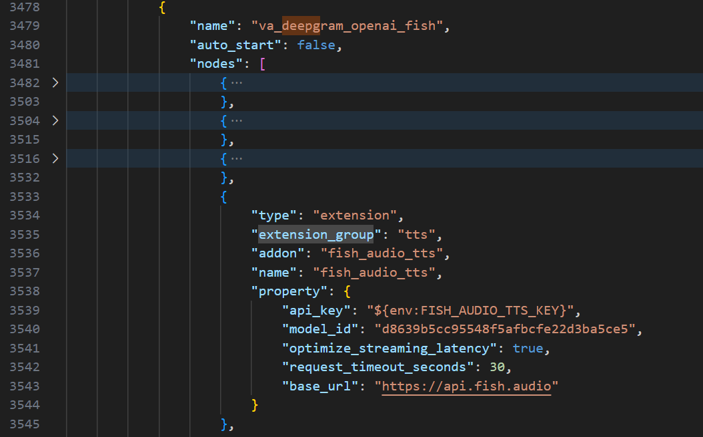Click the "tts" value
This screenshot has height=437, width=703.
coord(417,234)
